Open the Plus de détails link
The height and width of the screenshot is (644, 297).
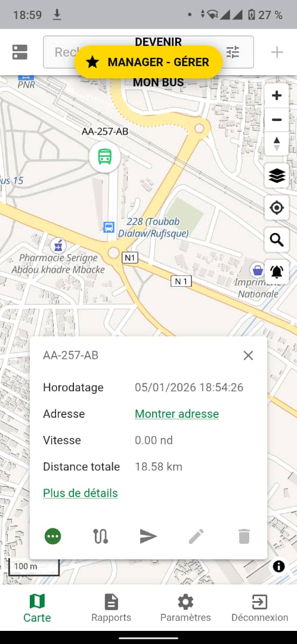[81, 493]
